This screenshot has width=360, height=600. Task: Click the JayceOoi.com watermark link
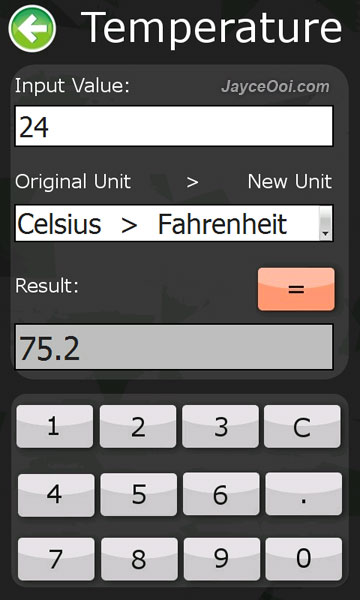click(275, 87)
